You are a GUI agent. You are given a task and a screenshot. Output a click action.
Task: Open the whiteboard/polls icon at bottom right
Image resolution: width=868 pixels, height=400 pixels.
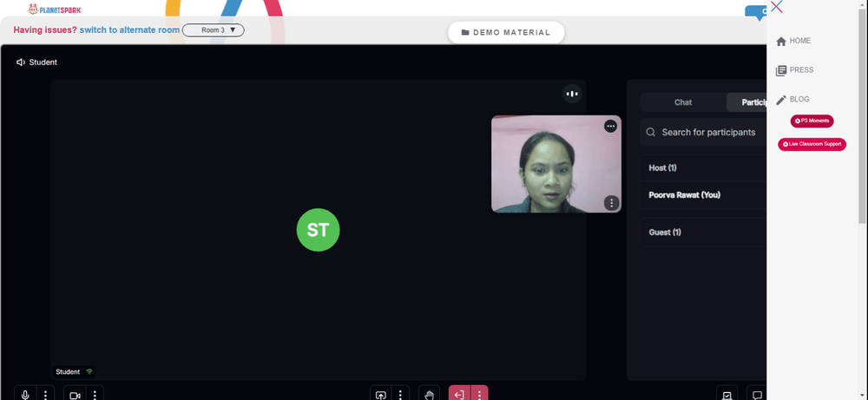pyautogui.click(x=727, y=395)
